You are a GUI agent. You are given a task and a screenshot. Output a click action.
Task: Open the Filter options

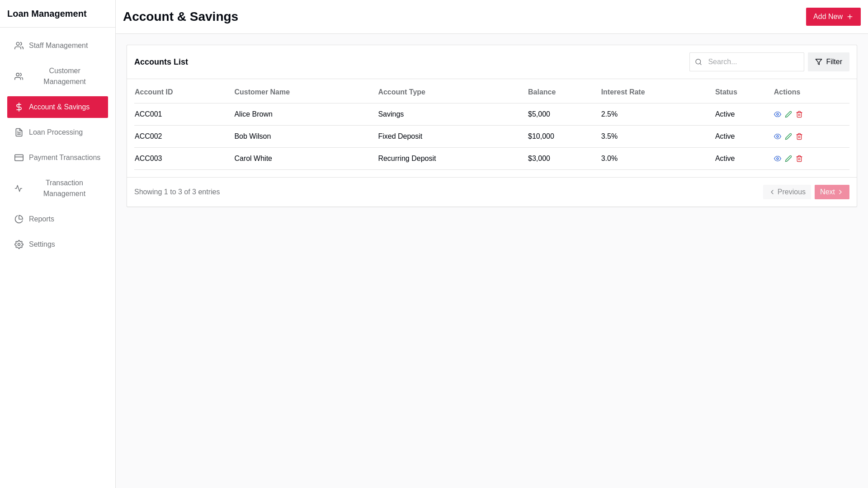click(x=828, y=62)
